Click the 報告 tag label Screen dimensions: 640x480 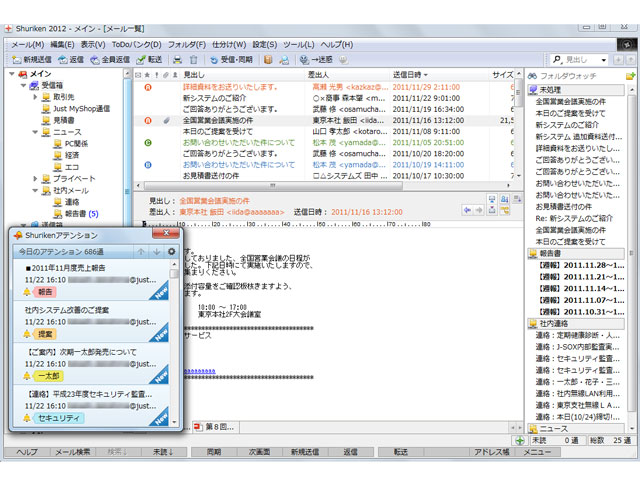pyautogui.click(x=45, y=292)
